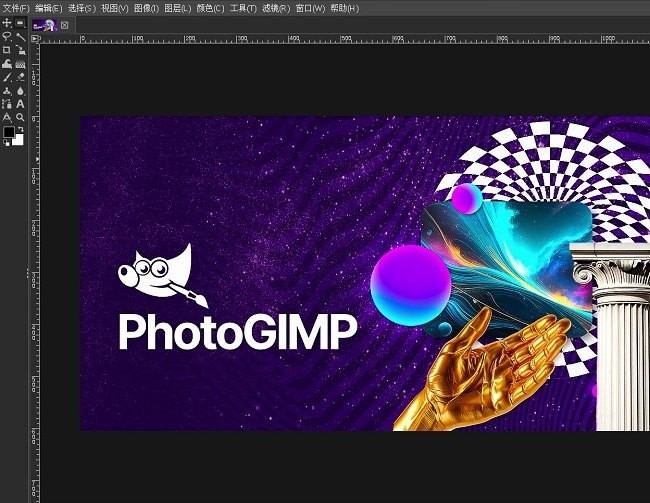Open the 文件(F) menu
The width and height of the screenshot is (650, 503).
15,8
